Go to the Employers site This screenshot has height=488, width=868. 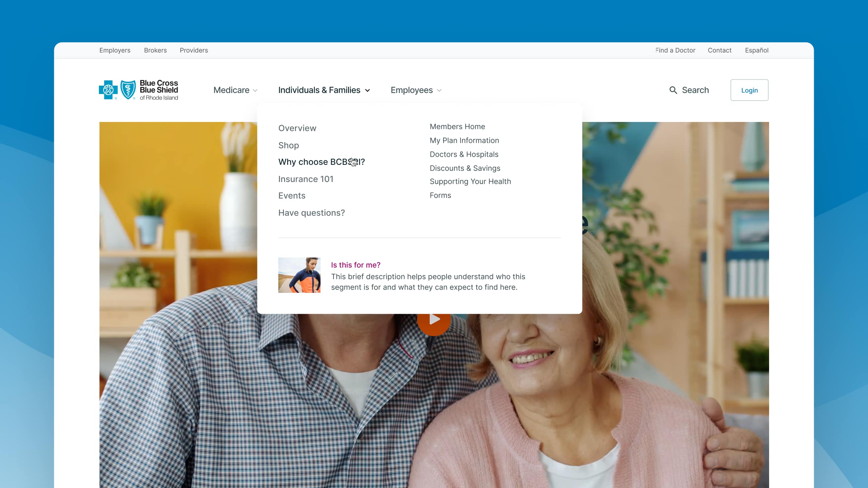pos(115,50)
